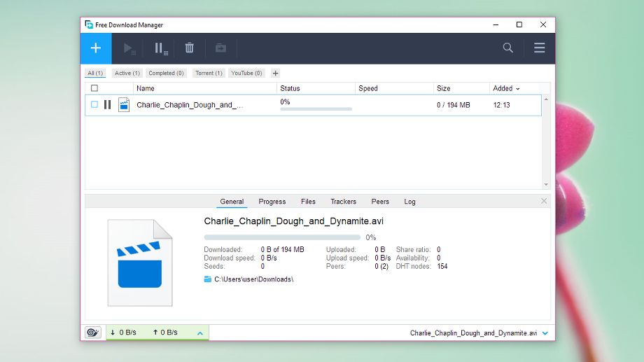The image size is (644, 362).
Task: Click the trash delete icon in toolbar
Action: (x=189, y=48)
